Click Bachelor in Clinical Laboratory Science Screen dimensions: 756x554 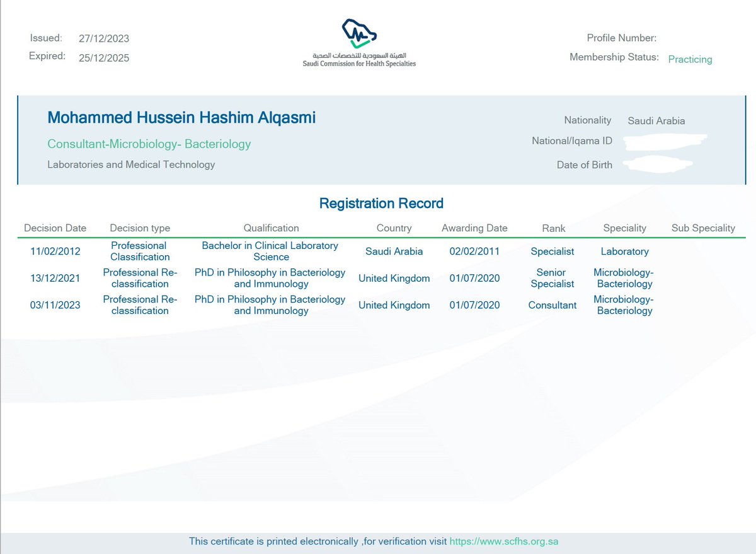click(271, 251)
